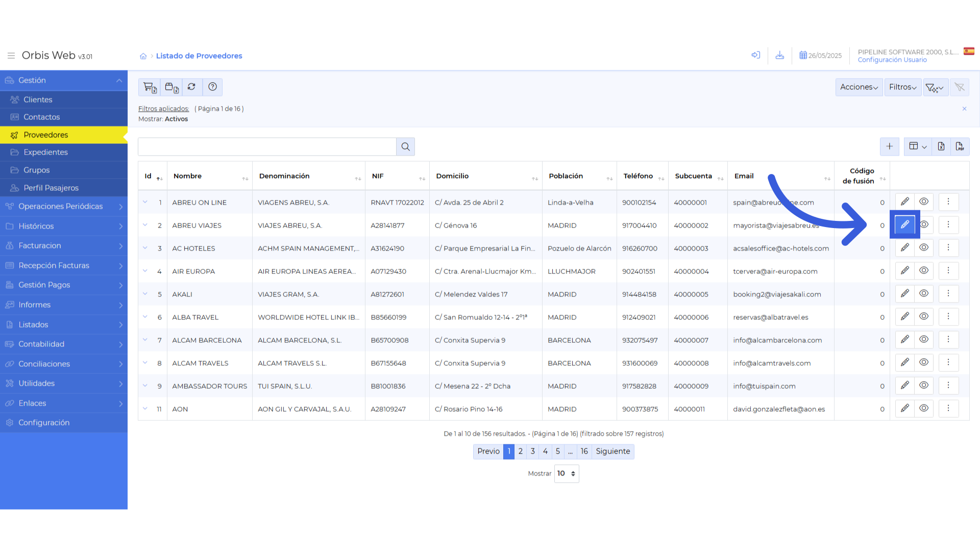Click the box export toolbar icon
The image size is (980, 551).
(171, 87)
